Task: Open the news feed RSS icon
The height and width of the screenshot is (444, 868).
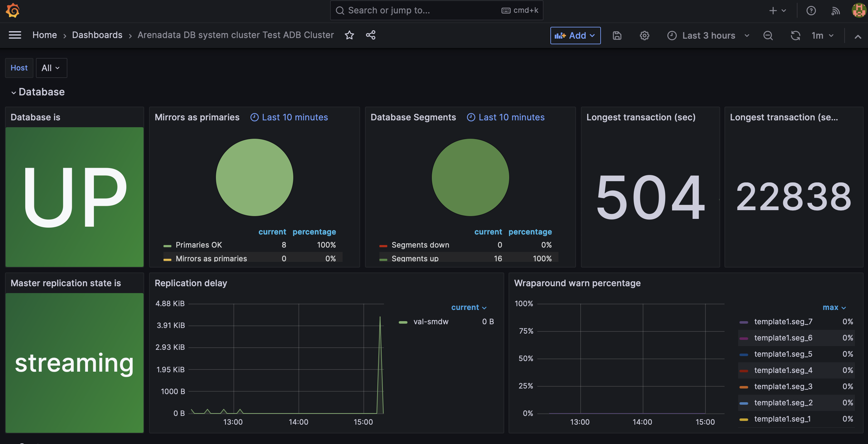Action: pyautogui.click(x=835, y=11)
